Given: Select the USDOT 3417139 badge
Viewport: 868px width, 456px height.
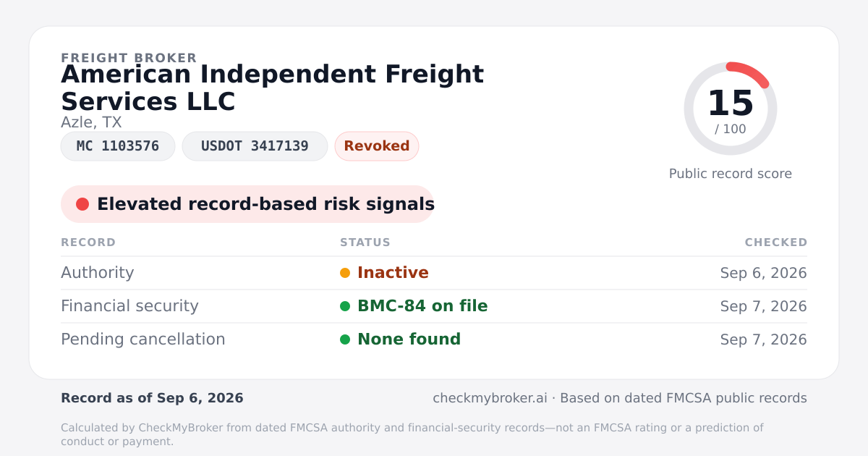Looking at the screenshot, I should [255, 146].
